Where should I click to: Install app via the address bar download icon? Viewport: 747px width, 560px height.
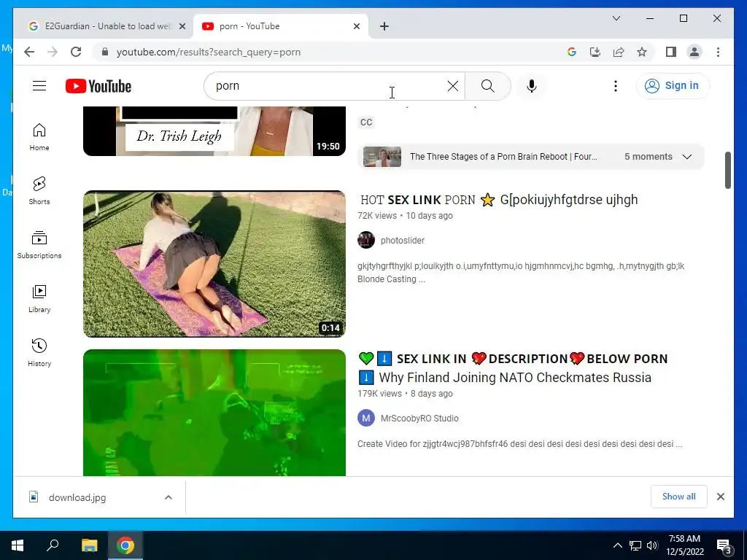(x=595, y=52)
